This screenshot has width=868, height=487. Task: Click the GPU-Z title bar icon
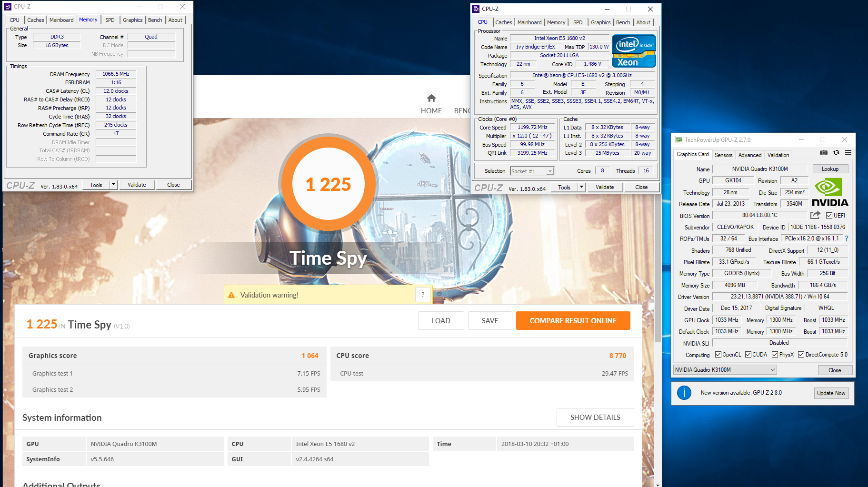coord(678,140)
